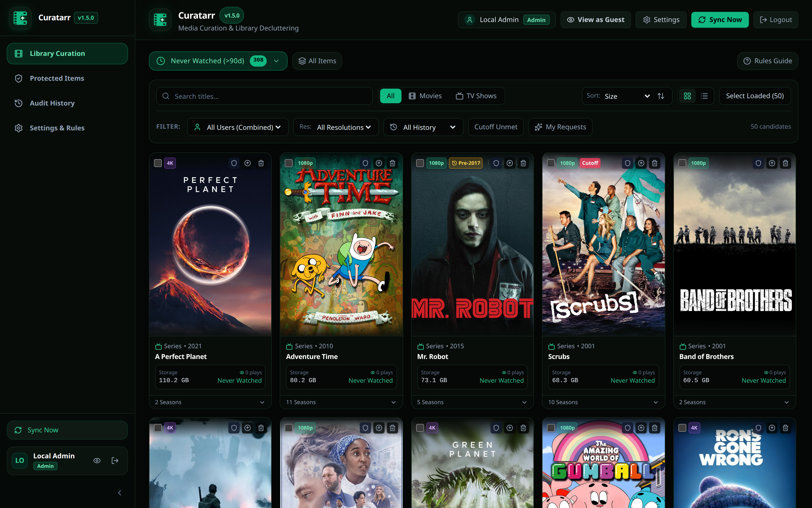The image size is (812, 508).
Task: Open the Mr. Robot poster thumbnail
Action: click(x=473, y=245)
